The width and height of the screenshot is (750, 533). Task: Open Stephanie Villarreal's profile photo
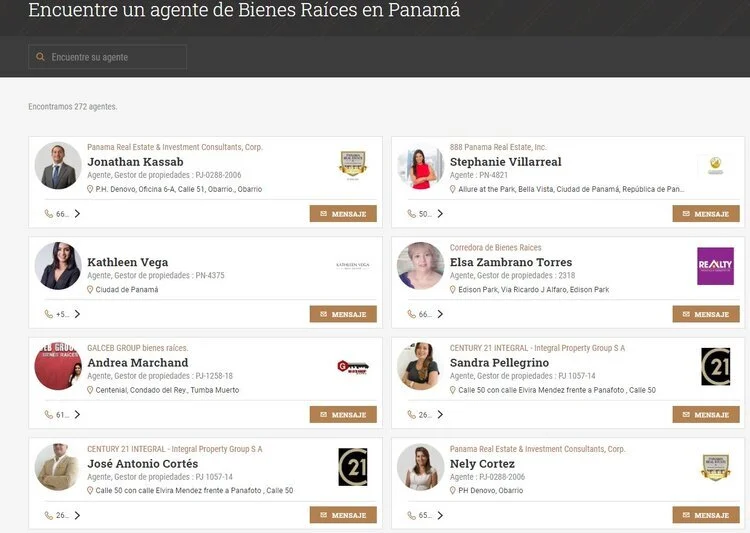(420, 165)
